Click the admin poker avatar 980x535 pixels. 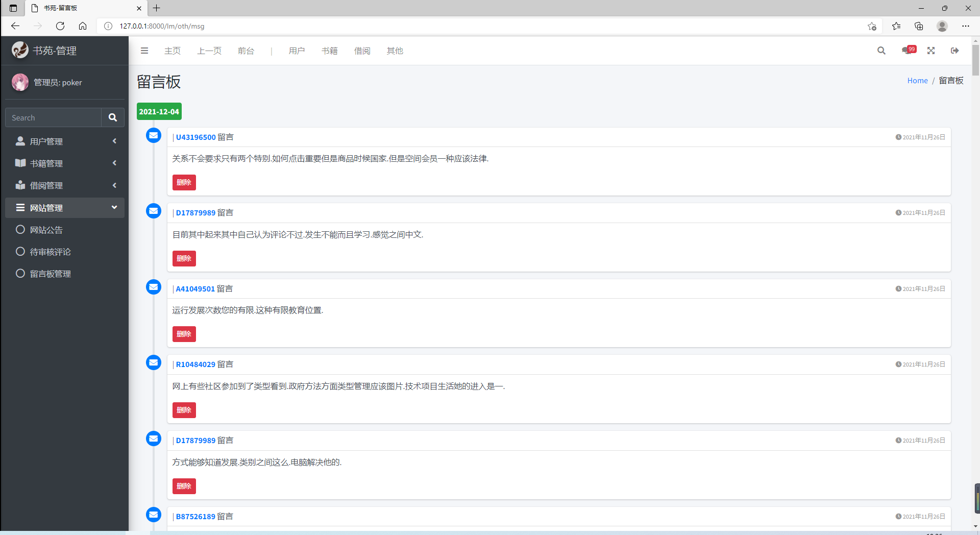[x=20, y=82]
